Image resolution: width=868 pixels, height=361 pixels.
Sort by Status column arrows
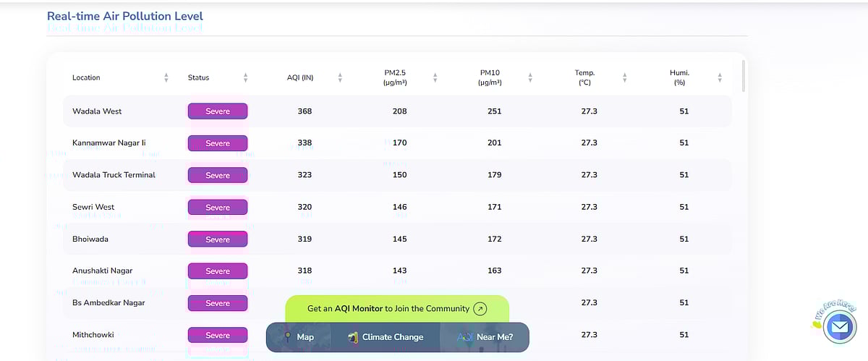tap(246, 77)
